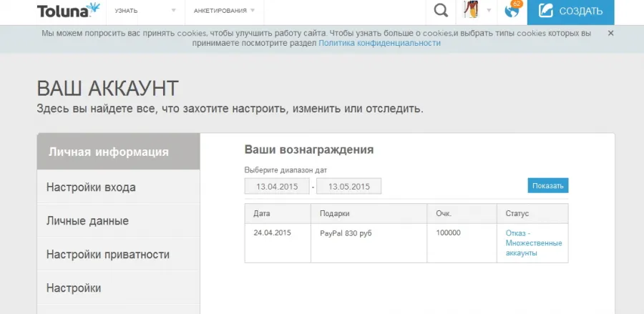The image size is (644, 314).
Task: Open the globe notifications icon
Action: (512, 11)
